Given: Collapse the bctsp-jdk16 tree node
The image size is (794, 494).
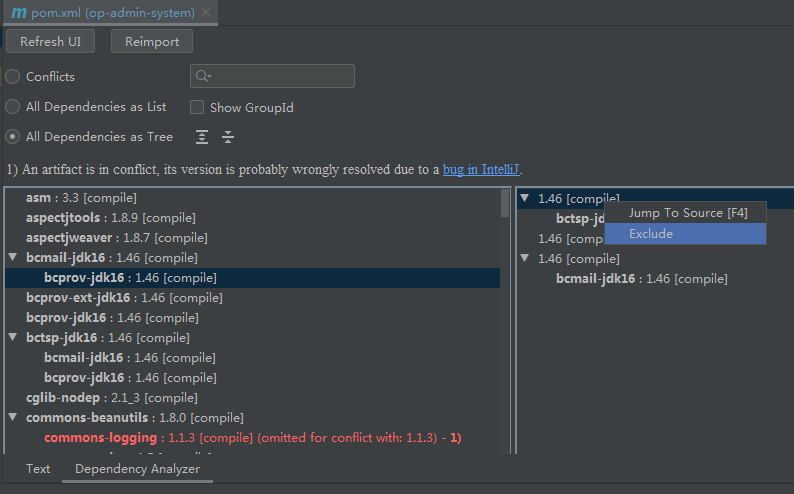Looking at the screenshot, I should pos(13,337).
